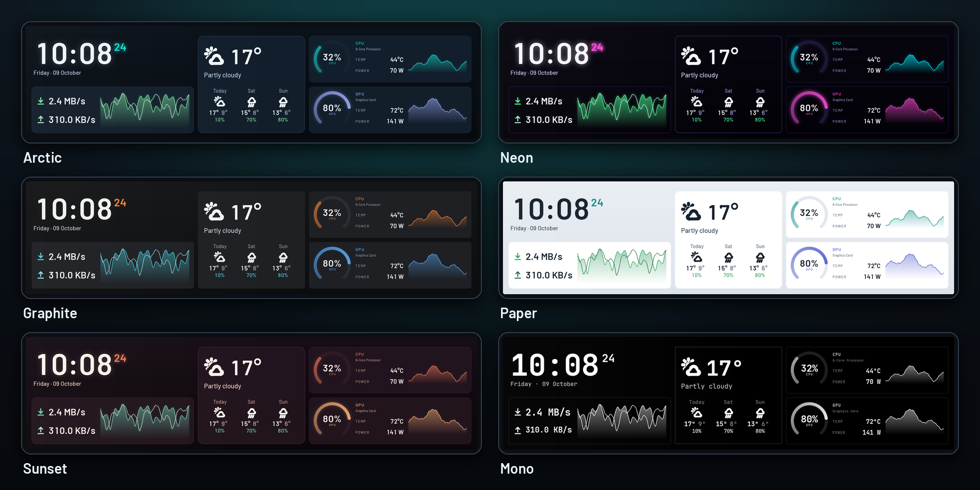Viewport: 980px width, 490px height.
Task: Click the Sunset theme name label
Action: click(45, 469)
